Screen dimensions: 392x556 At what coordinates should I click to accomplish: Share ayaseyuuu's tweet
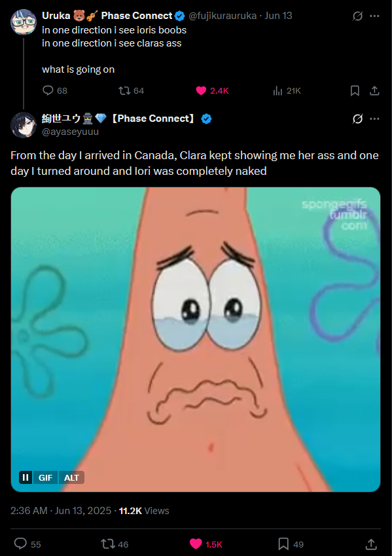[x=371, y=544]
